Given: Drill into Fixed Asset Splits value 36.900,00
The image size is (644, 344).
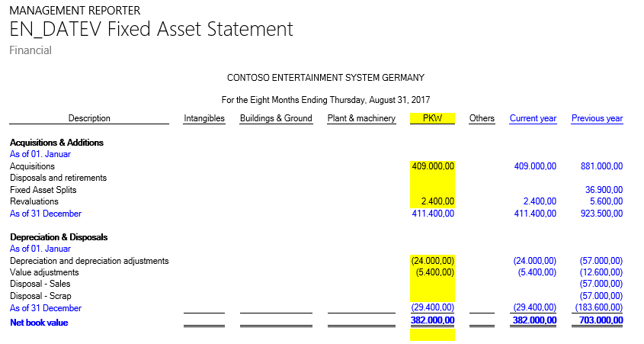Looking at the screenshot, I should pyautogui.click(x=604, y=190).
